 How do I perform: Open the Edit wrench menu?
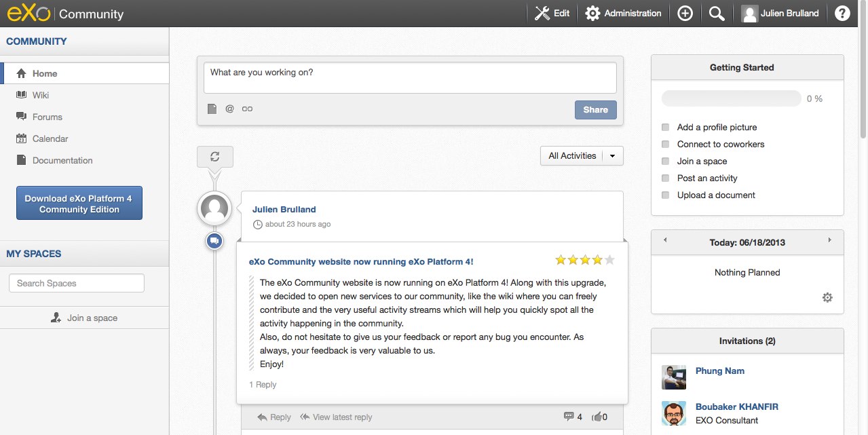click(x=552, y=13)
